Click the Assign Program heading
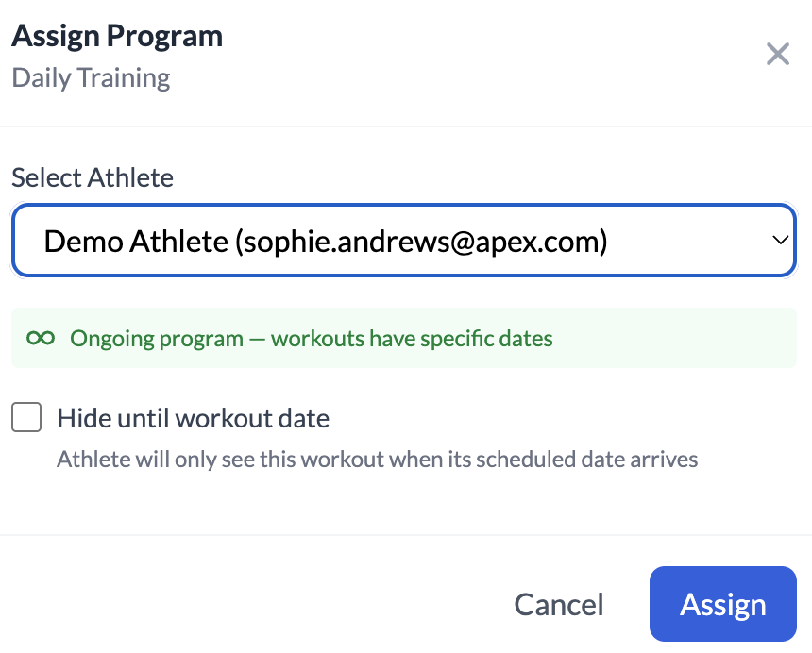This screenshot has height=653, width=812. 117,35
